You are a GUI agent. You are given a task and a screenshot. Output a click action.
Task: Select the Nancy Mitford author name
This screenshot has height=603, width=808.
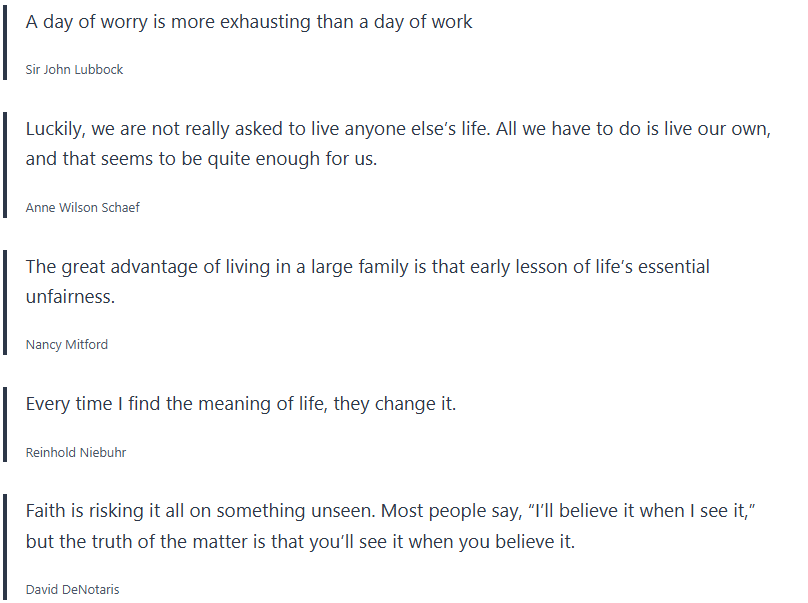pyautogui.click(x=67, y=345)
